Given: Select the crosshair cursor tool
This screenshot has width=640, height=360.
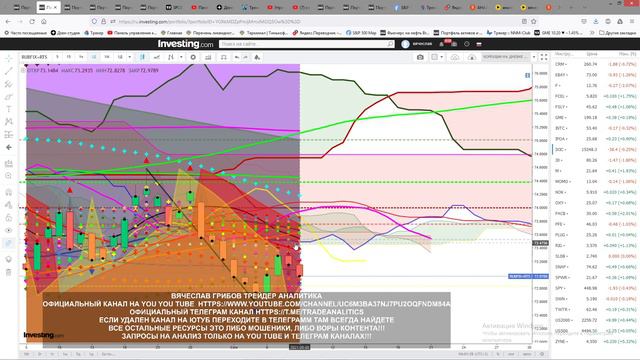Looking at the screenshot, I should [9, 58].
